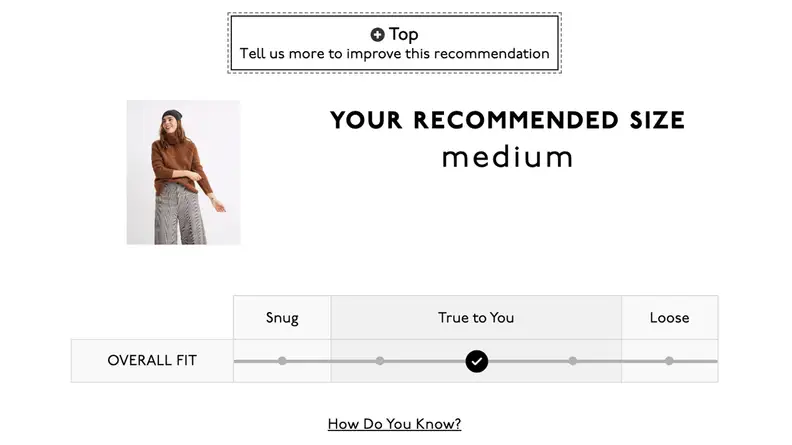
Task: Click the Snug column header
Action: tap(282, 317)
